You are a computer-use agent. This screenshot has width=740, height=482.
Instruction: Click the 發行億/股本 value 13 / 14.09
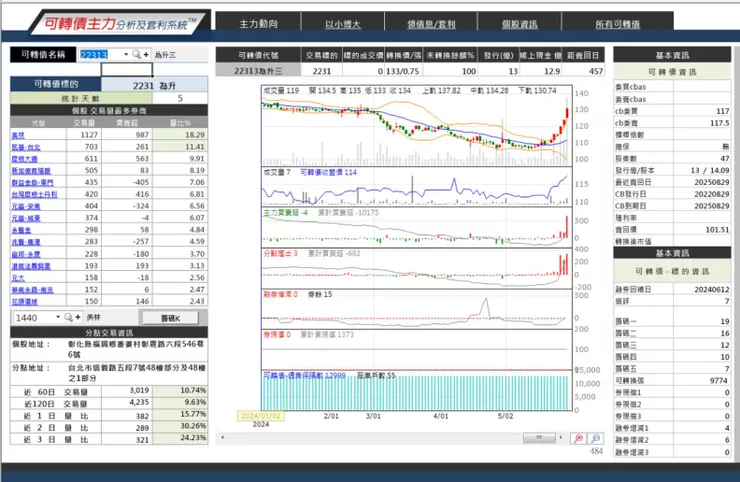(702, 170)
